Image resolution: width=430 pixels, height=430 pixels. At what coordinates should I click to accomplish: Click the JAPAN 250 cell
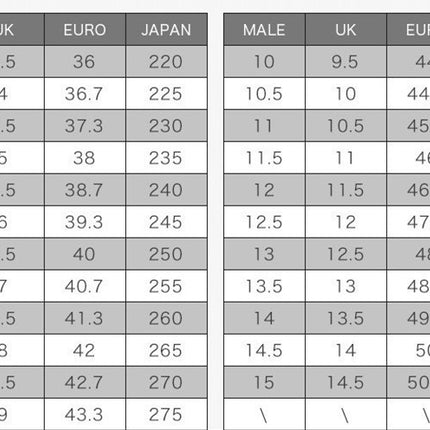(x=166, y=254)
